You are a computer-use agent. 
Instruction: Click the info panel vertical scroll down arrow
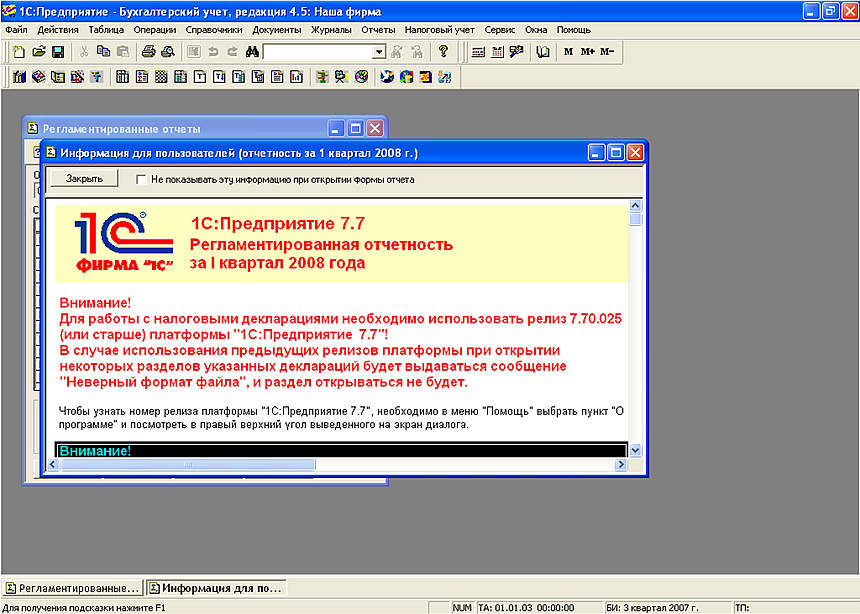[635, 450]
